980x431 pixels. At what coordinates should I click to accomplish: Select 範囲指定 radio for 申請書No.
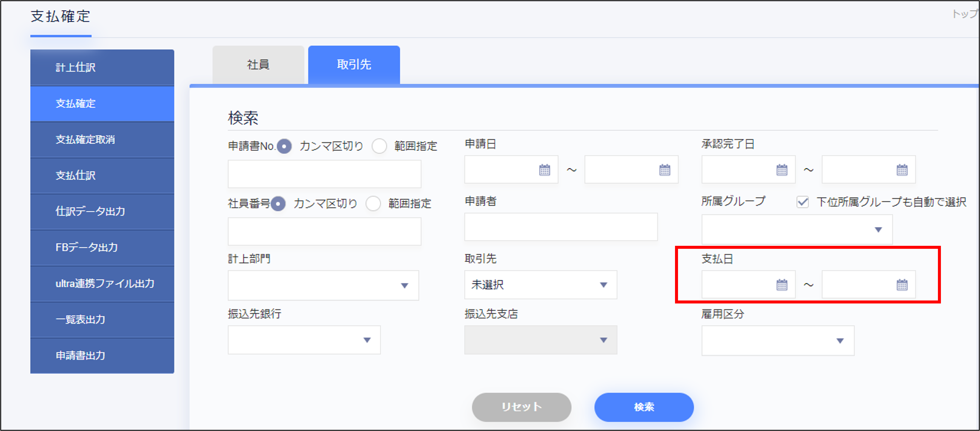pos(379,146)
